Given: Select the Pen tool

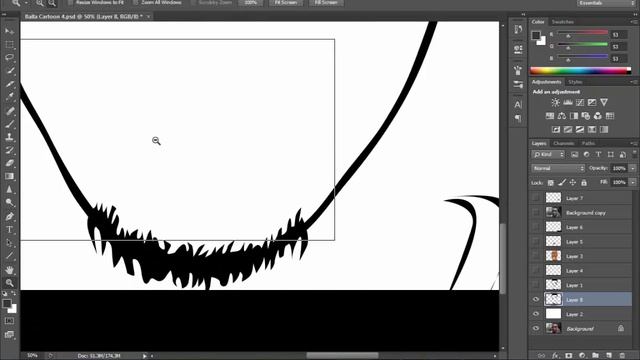Looking at the screenshot, I should (9, 216).
